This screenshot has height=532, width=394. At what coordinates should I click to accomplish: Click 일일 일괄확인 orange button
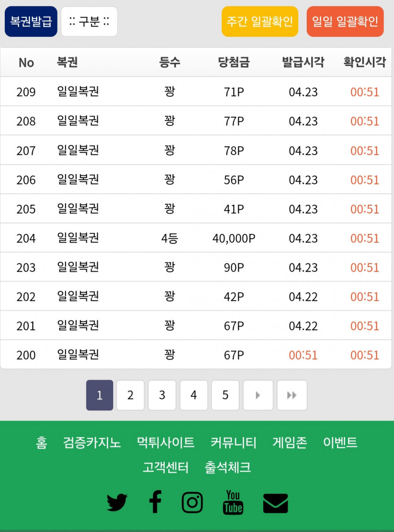[345, 22]
